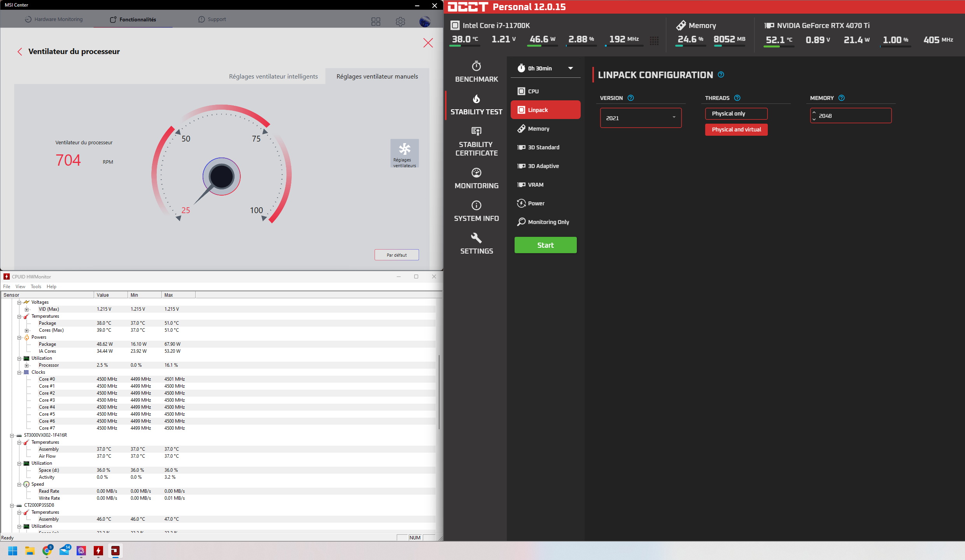965x560 pixels.
Task: Collapse the Clocks node in HWMonitor
Action: (19, 373)
